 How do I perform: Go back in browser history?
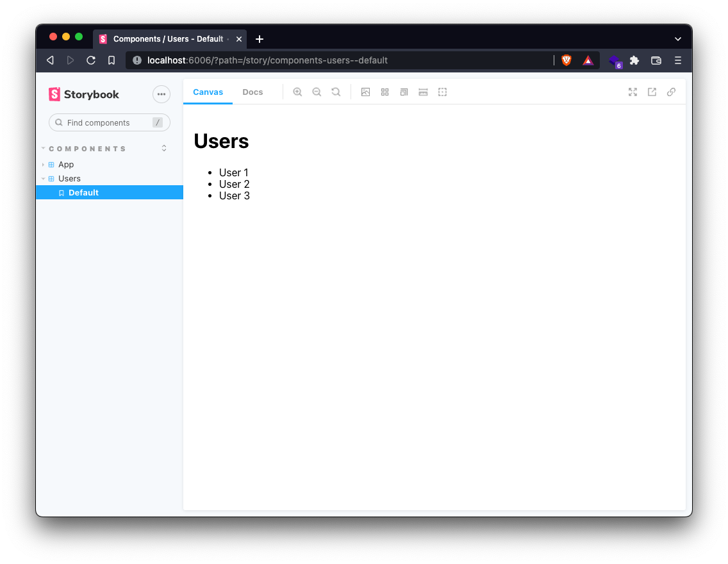pyautogui.click(x=50, y=60)
